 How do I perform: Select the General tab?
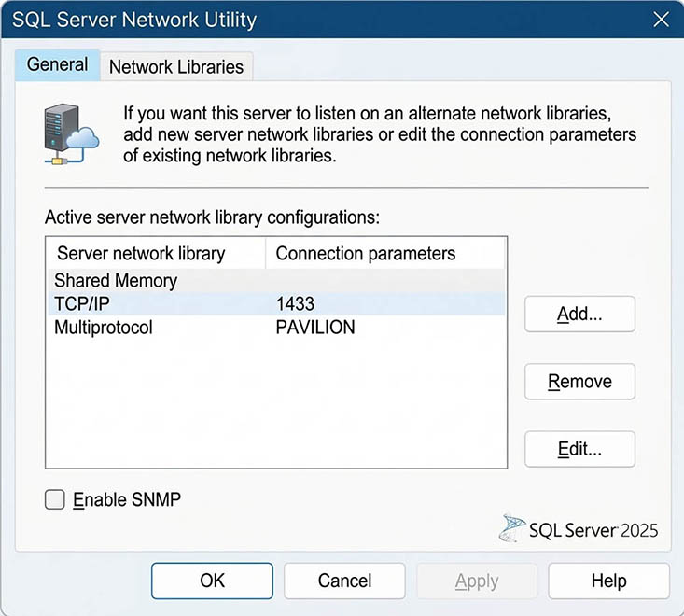[x=57, y=64]
